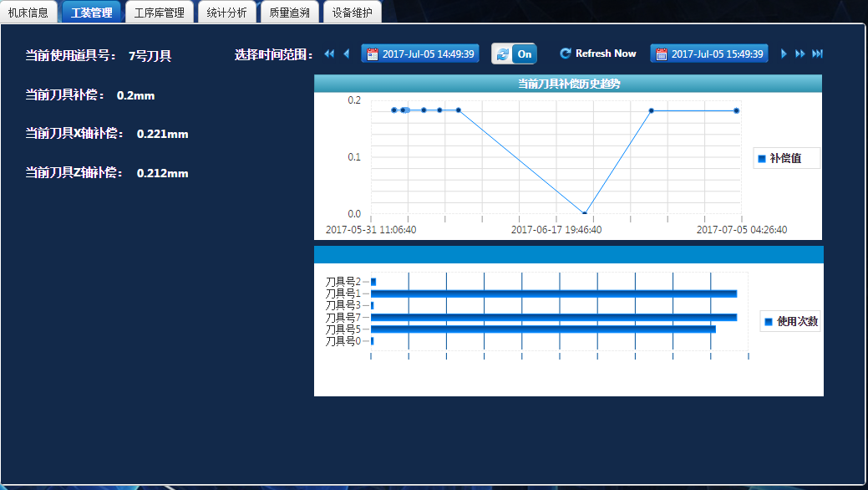Open the 设备维护 tab

352,13
